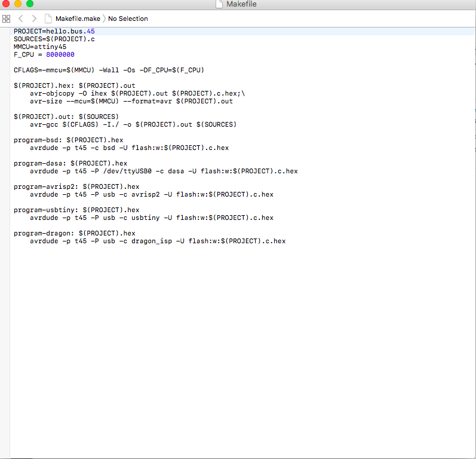Click the Makefile window title text
476x459 pixels.
tap(241, 4)
